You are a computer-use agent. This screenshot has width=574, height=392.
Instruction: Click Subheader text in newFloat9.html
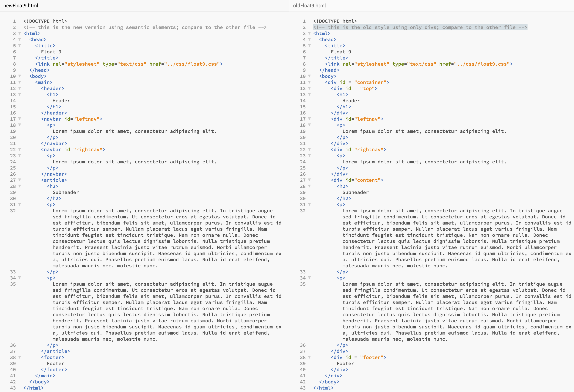point(66,192)
